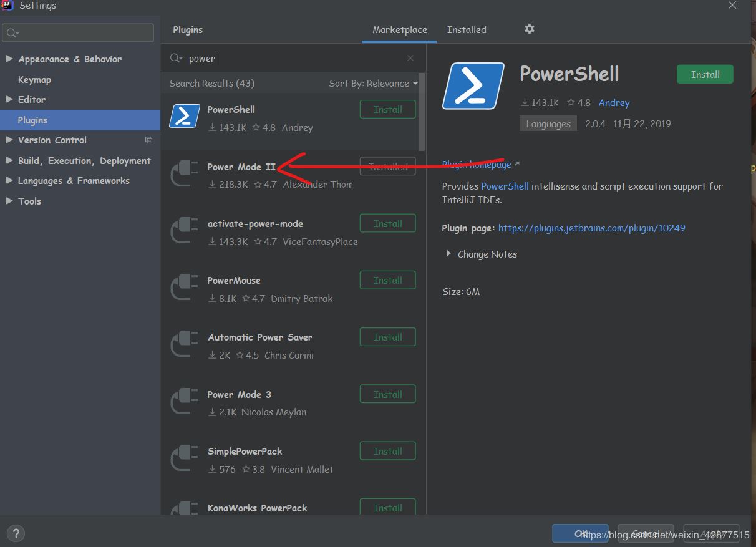The image size is (756, 547).
Task: Click the activate-power-mode plugin plug icon
Action: point(184,230)
